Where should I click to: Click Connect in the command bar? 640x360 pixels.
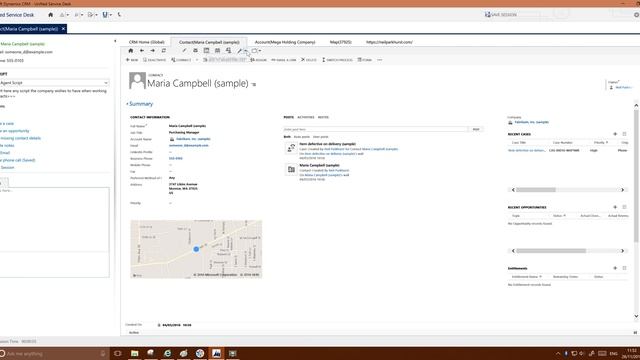click(x=182, y=60)
